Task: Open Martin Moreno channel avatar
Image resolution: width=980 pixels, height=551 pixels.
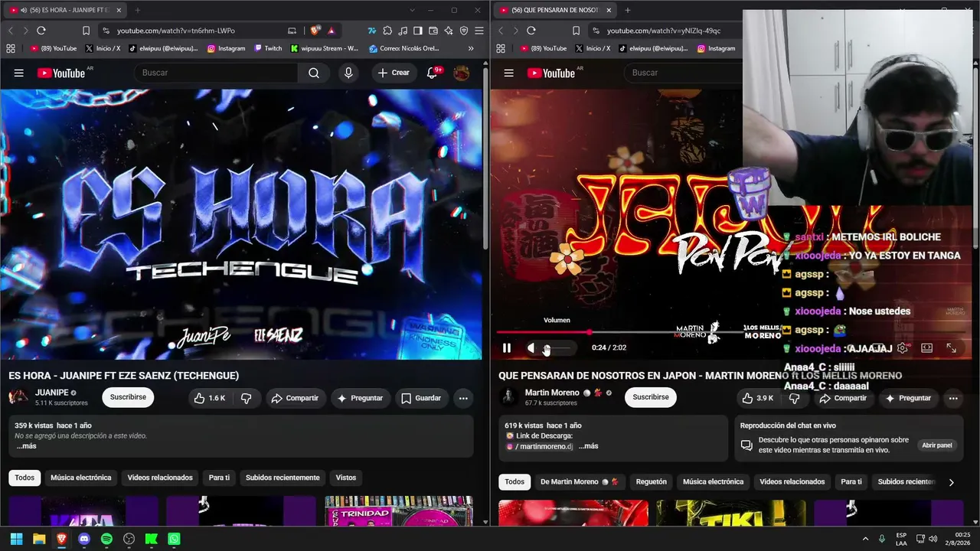Action: coord(508,397)
